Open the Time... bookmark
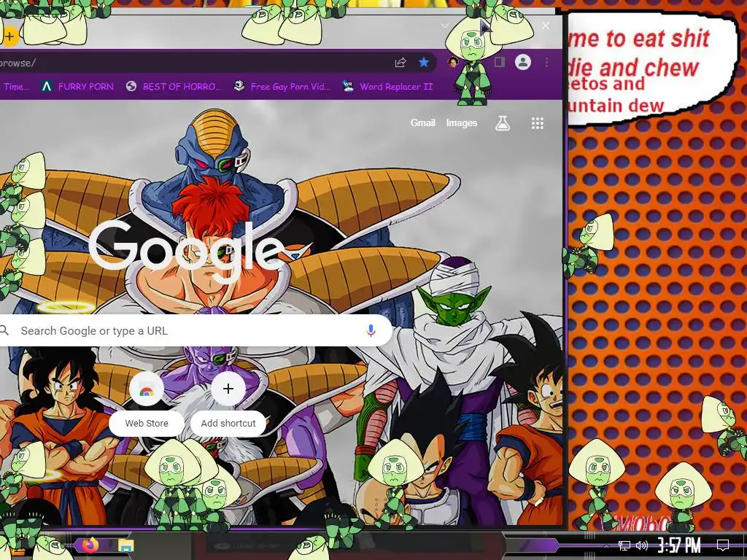The width and height of the screenshot is (747, 560). (x=15, y=87)
